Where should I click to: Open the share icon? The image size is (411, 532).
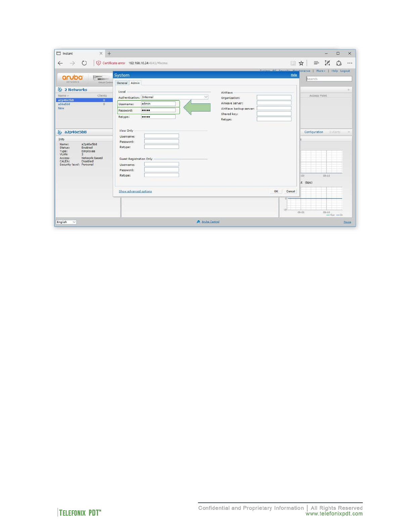[x=339, y=63]
